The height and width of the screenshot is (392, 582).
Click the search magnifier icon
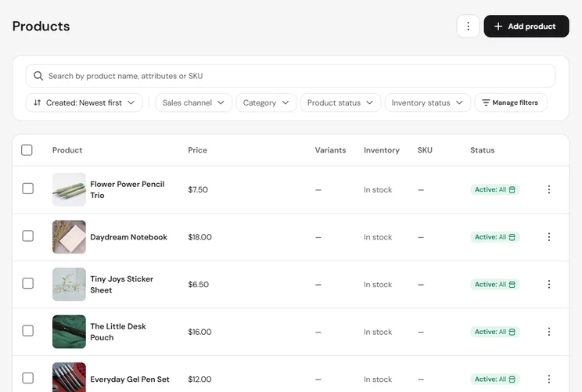coord(38,76)
